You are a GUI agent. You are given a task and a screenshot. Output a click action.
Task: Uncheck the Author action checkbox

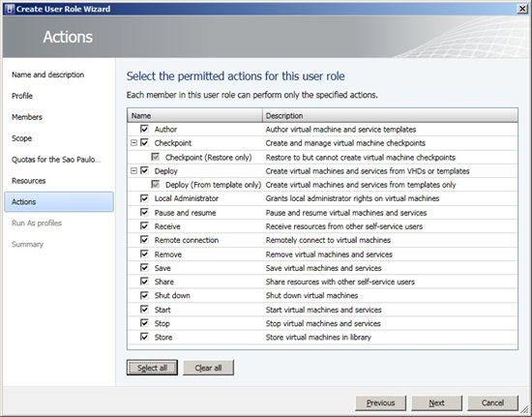tap(144, 129)
